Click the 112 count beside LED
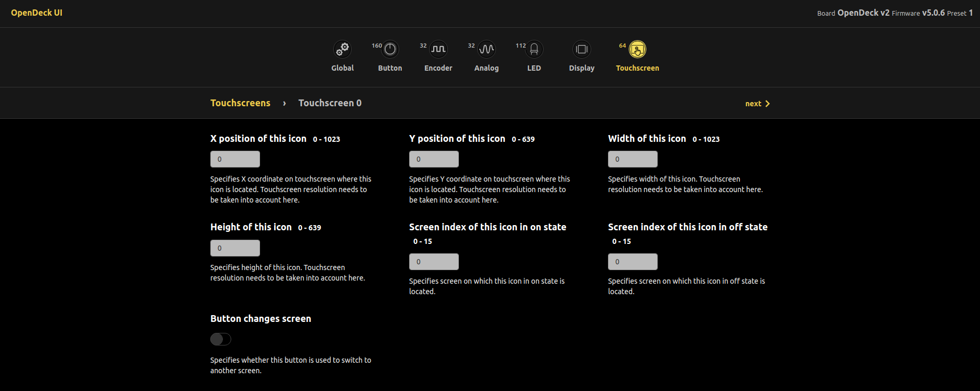The width and height of the screenshot is (980, 391). 521,46
